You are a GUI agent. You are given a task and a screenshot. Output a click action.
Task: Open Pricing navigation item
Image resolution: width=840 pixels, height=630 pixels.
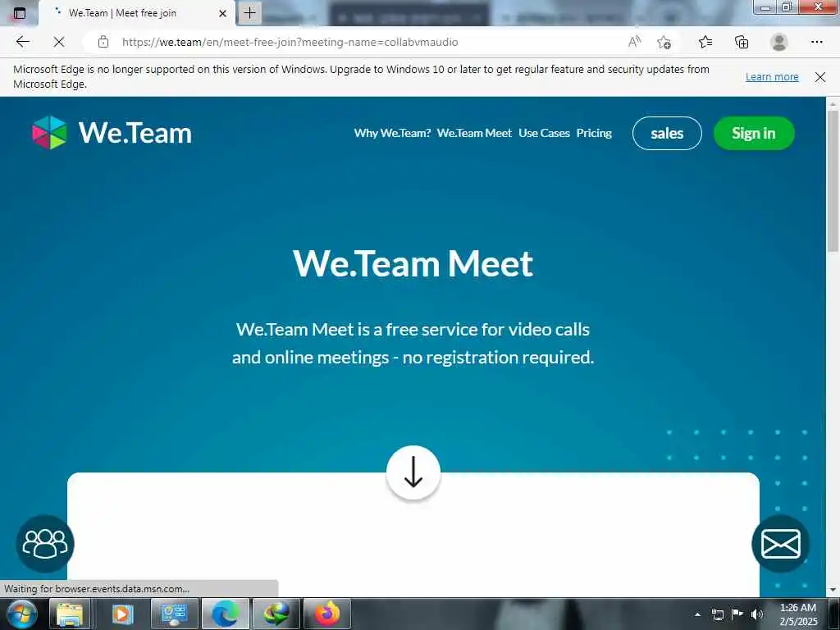coord(594,133)
